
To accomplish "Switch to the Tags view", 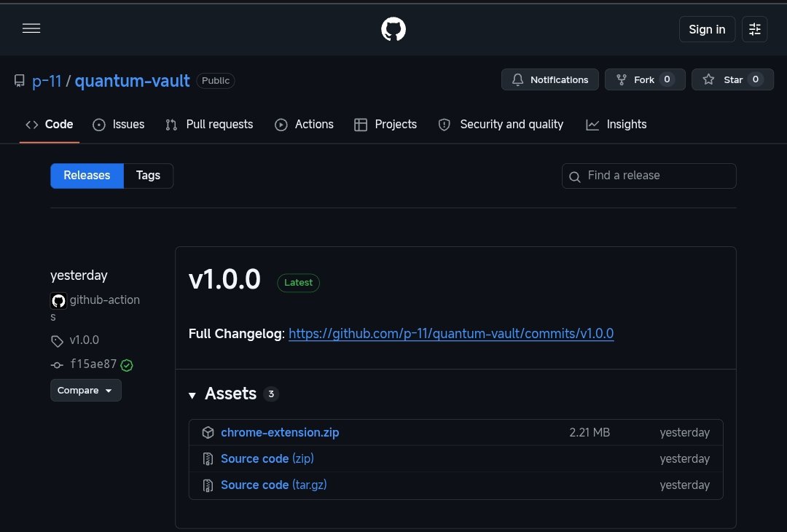I will 148,176.
